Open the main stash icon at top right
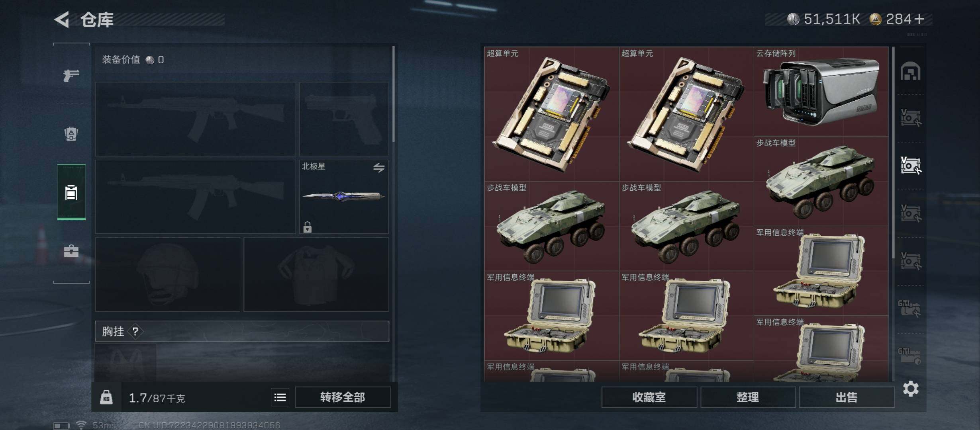 tap(911, 71)
